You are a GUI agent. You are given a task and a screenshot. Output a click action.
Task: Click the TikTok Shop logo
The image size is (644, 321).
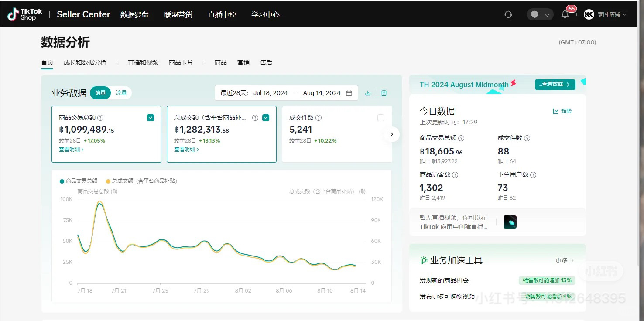tap(25, 14)
